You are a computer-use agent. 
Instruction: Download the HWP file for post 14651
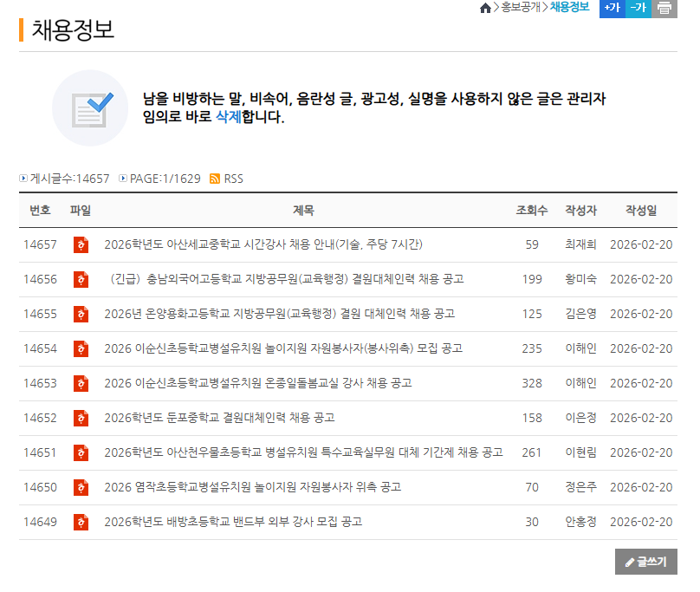pos(81,452)
